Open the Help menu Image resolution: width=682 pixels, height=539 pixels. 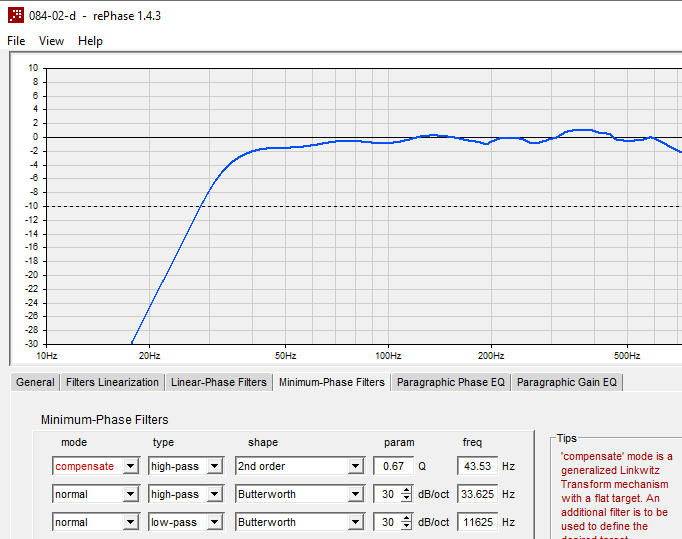coord(90,41)
